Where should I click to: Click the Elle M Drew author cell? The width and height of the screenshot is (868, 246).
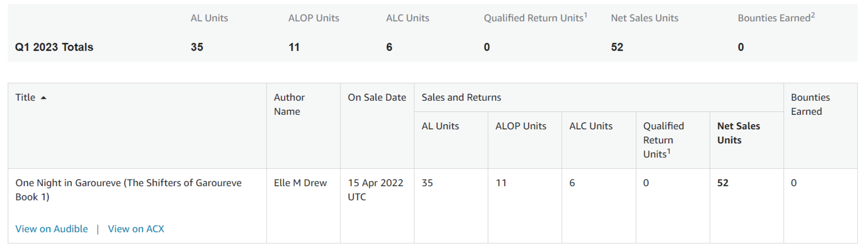(300, 183)
